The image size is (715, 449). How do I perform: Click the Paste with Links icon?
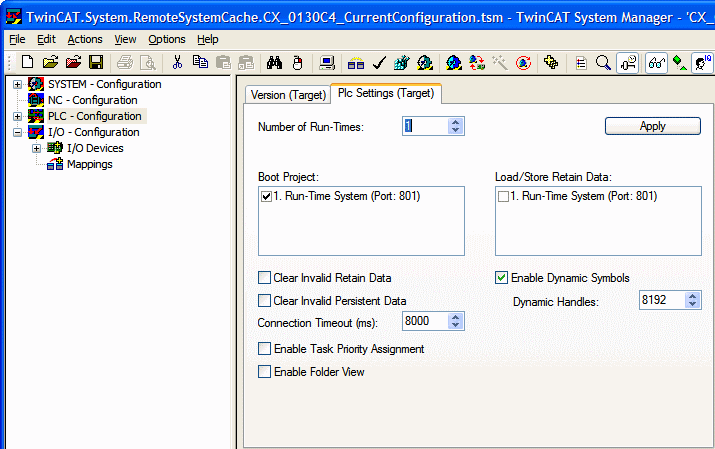(246, 62)
